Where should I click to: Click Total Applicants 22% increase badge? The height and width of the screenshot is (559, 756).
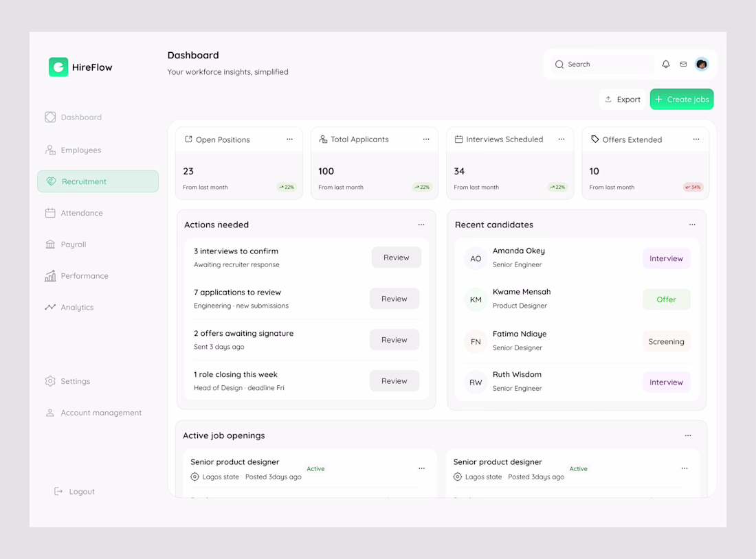pos(422,187)
